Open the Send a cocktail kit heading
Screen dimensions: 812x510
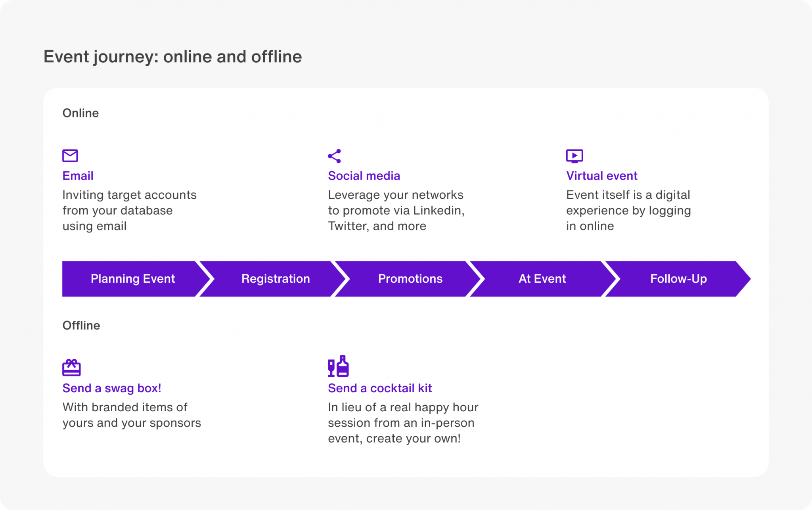380,388
